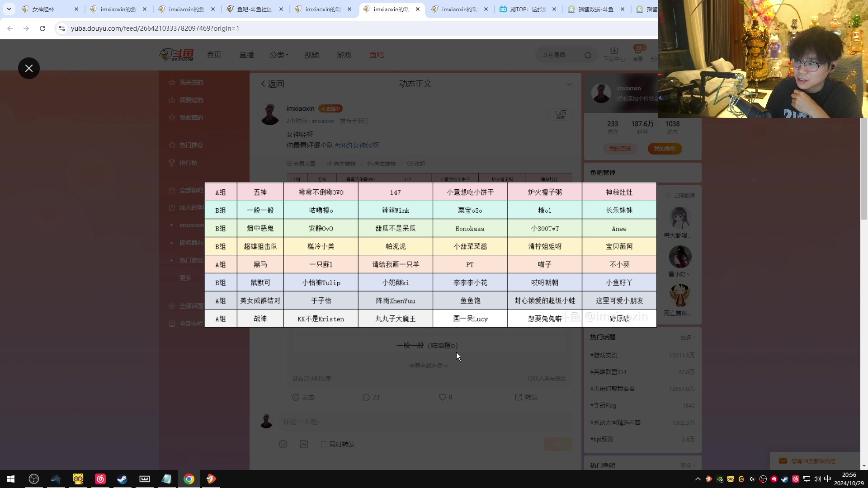Switch to the 剧TOP browser tab
The image size is (868, 488).
coord(528,9)
